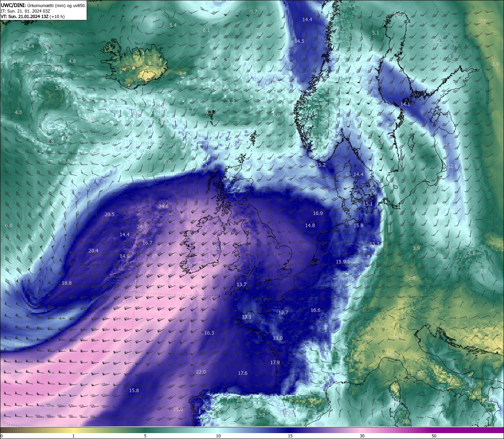
Task: Click the VT valid time line 13Z
Action: (x=33, y=17)
